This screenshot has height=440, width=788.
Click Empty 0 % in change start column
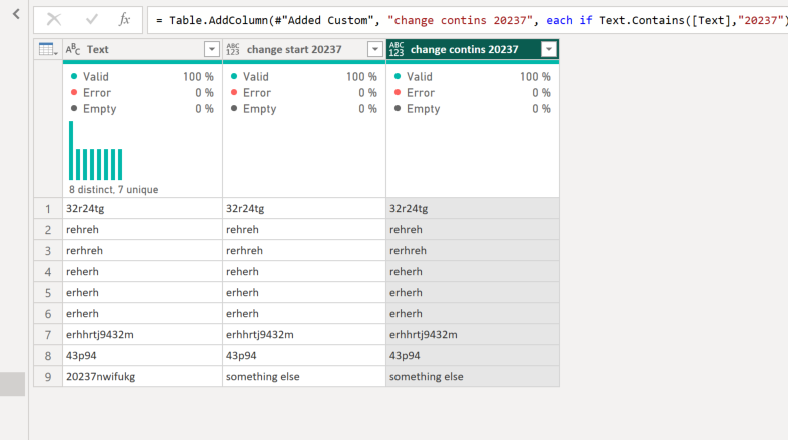(x=304, y=108)
